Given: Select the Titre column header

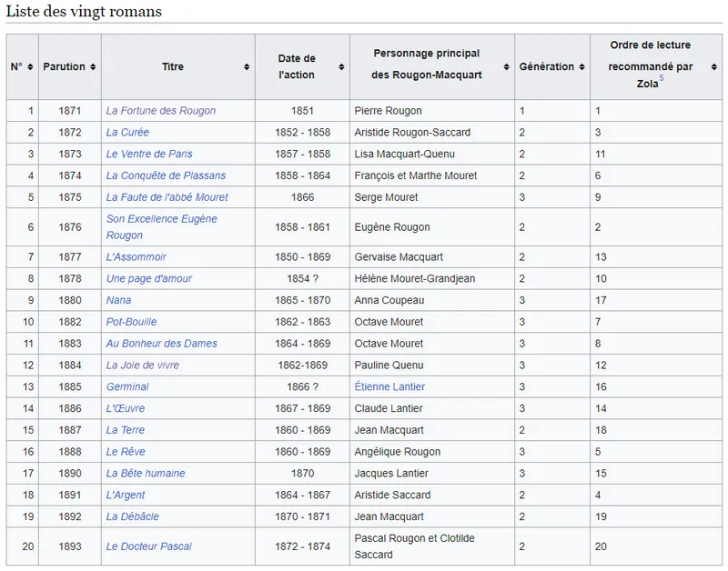Looking at the screenshot, I should (x=173, y=67).
